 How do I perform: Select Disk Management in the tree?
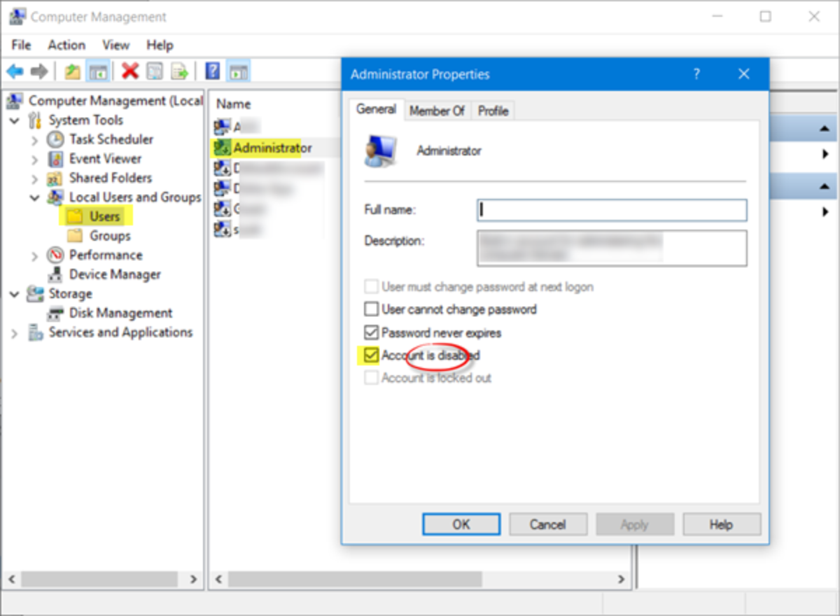pos(120,313)
